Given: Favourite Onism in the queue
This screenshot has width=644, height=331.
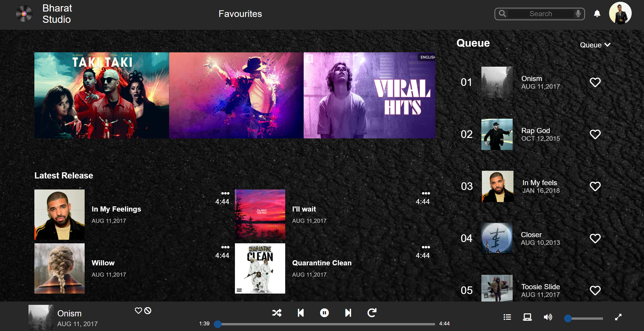Looking at the screenshot, I should pyautogui.click(x=595, y=82).
